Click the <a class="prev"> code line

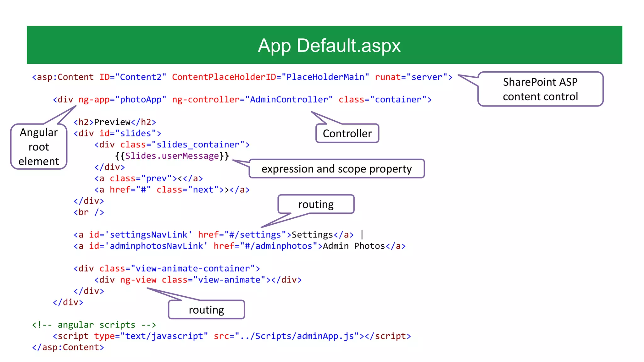click(148, 178)
